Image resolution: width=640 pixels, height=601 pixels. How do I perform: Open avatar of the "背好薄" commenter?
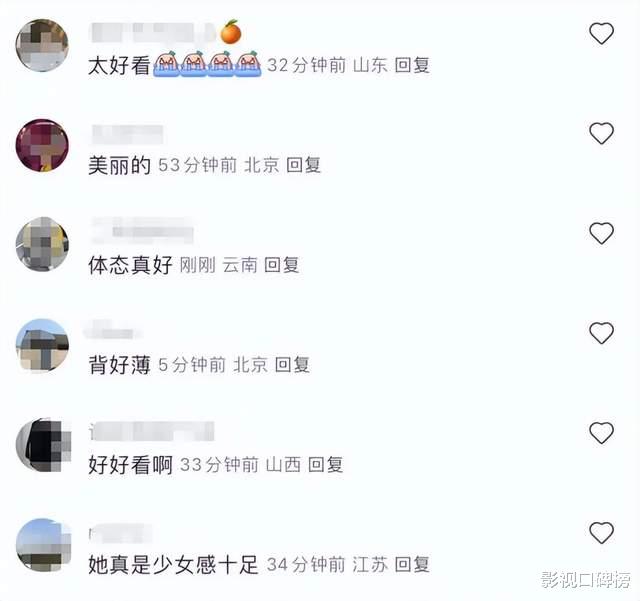click(x=42, y=345)
